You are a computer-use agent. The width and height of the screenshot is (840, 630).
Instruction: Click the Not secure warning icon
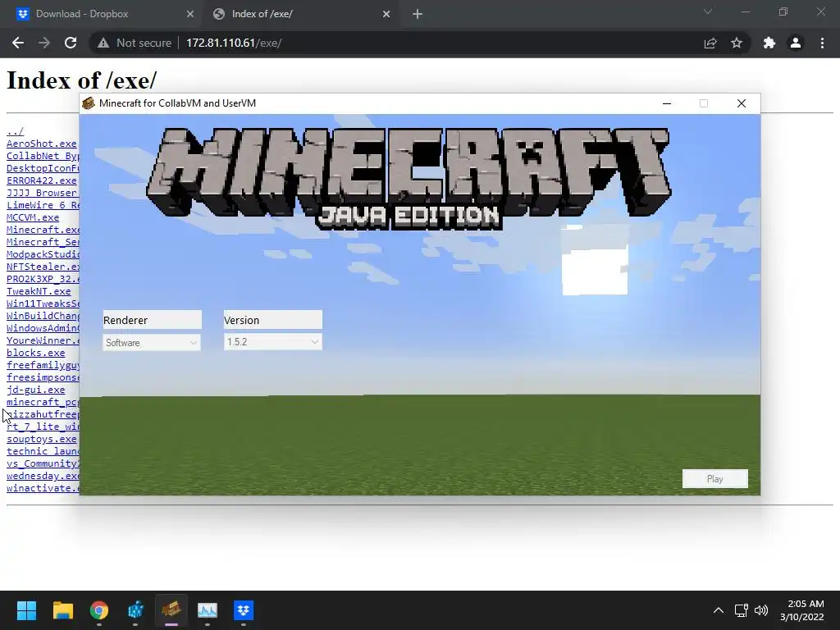(x=103, y=43)
